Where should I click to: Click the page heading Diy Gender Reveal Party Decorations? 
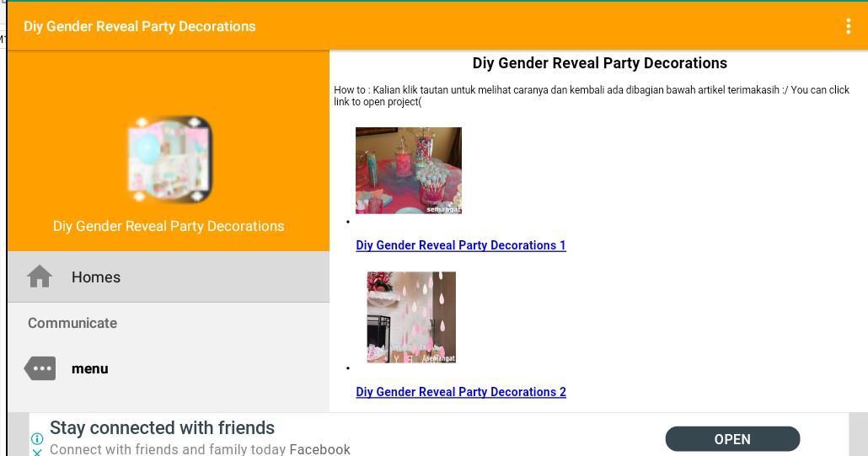coord(599,63)
